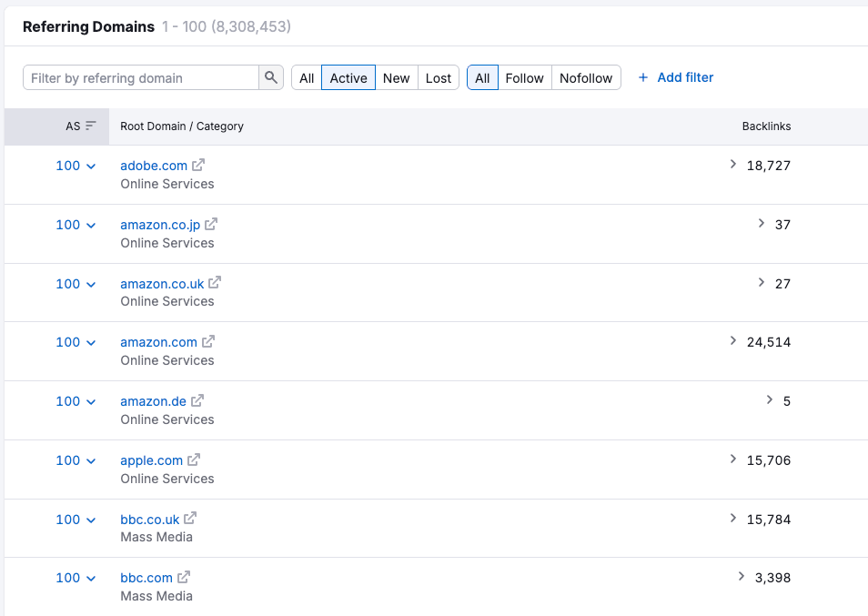Select the Follow link filter
This screenshot has height=616, width=868.
pos(524,78)
